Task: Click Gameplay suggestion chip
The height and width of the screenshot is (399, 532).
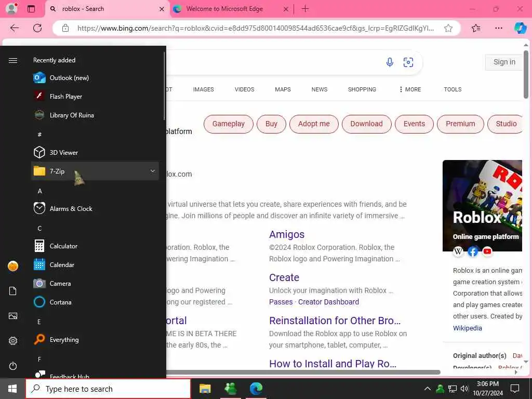Action: pyautogui.click(x=229, y=124)
